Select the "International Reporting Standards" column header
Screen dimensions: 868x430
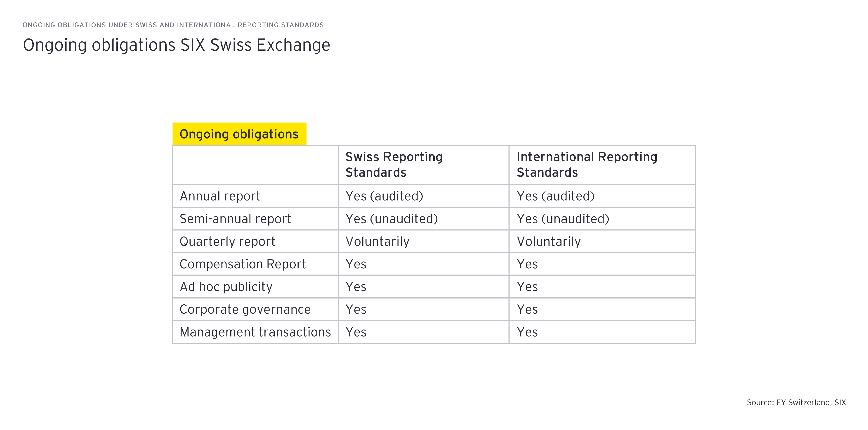coord(587,165)
